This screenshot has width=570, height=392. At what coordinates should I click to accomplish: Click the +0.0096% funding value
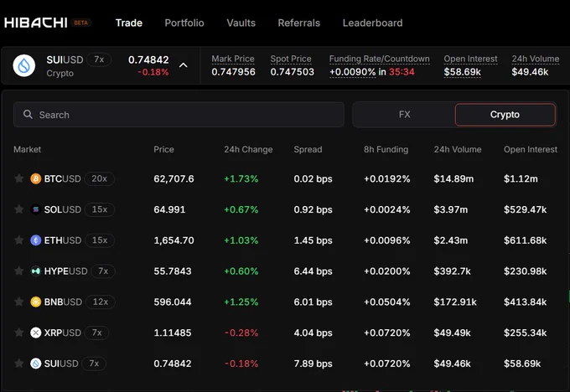386,240
